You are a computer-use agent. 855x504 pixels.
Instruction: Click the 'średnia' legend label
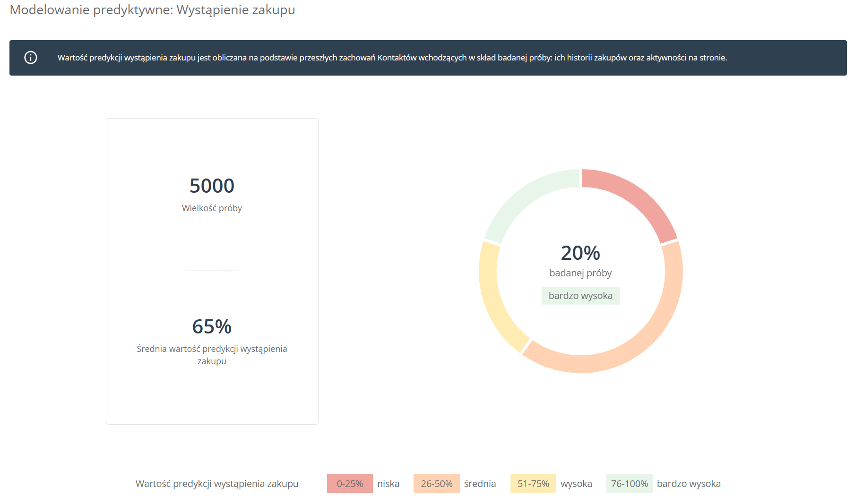pyautogui.click(x=480, y=484)
